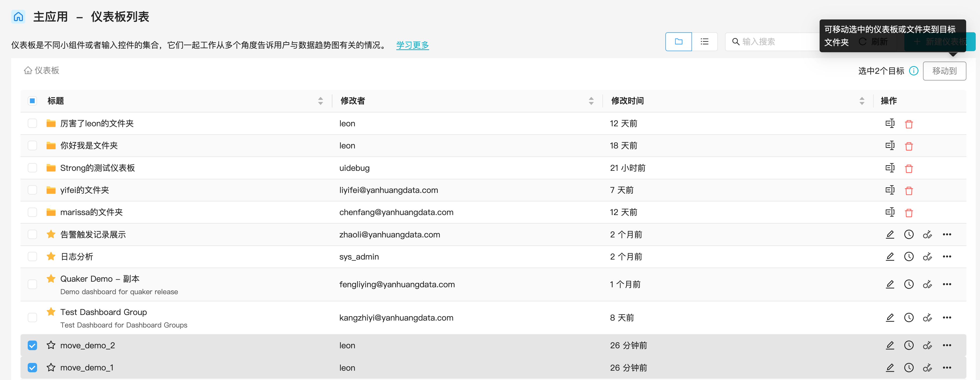The height and width of the screenshot is (380, 980).
Task: Check the yifei的文件夹 row checkbox
Action: click(32, 190)
